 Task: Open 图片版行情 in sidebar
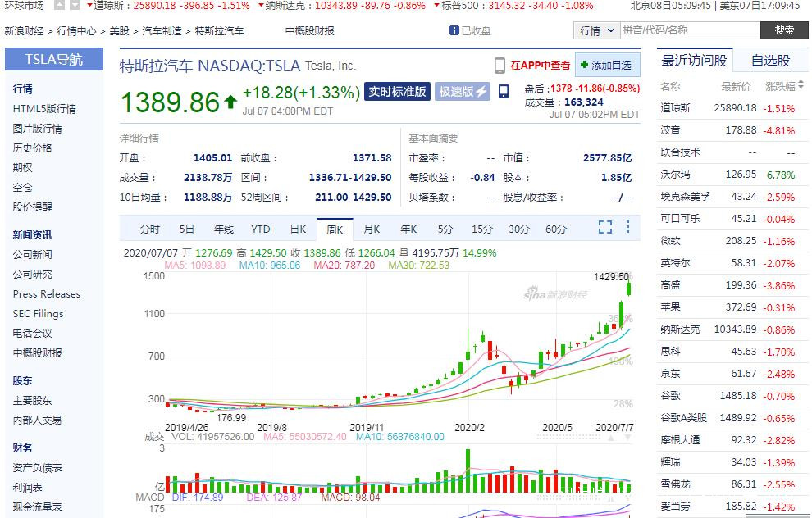37,129
